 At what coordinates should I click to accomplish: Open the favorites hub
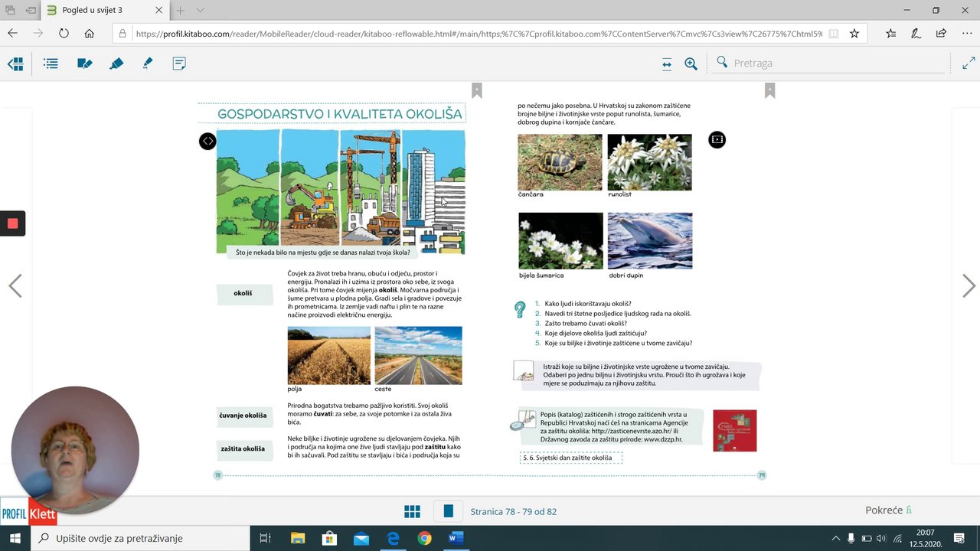pyautogui.click(x=891, y=34)
